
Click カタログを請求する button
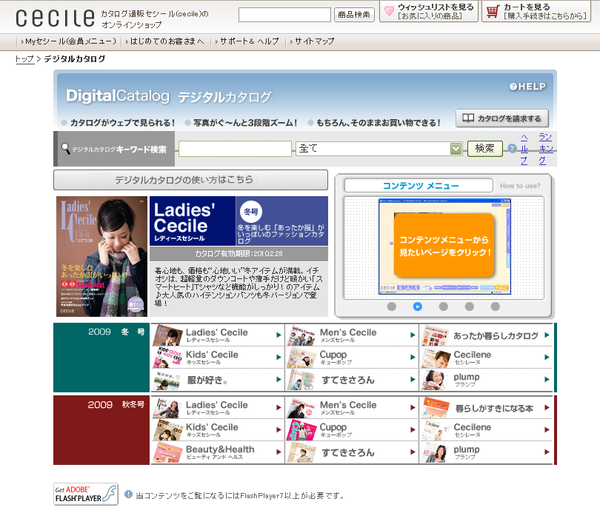tap(502, 118)
